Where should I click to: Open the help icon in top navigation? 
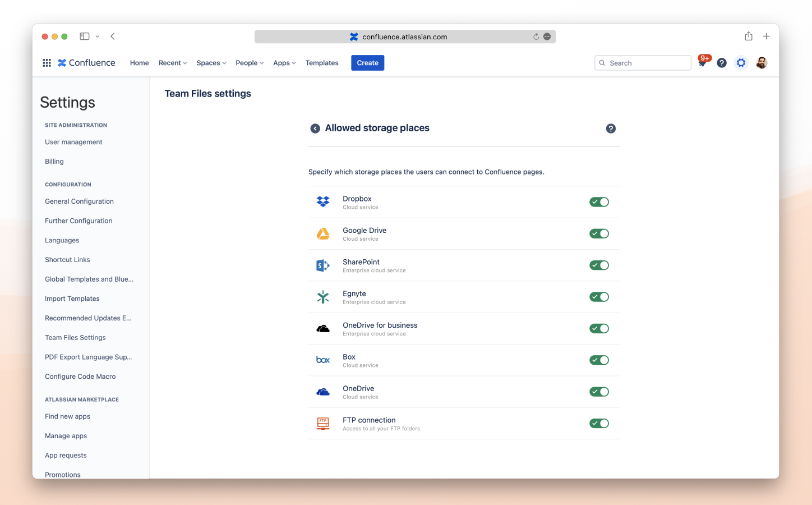[x=722, y=63]
